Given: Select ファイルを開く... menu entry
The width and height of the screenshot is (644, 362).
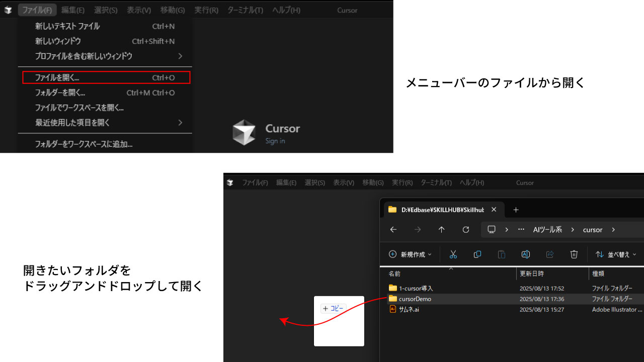Looking at the screenshot, I should (x=106, y=77).
